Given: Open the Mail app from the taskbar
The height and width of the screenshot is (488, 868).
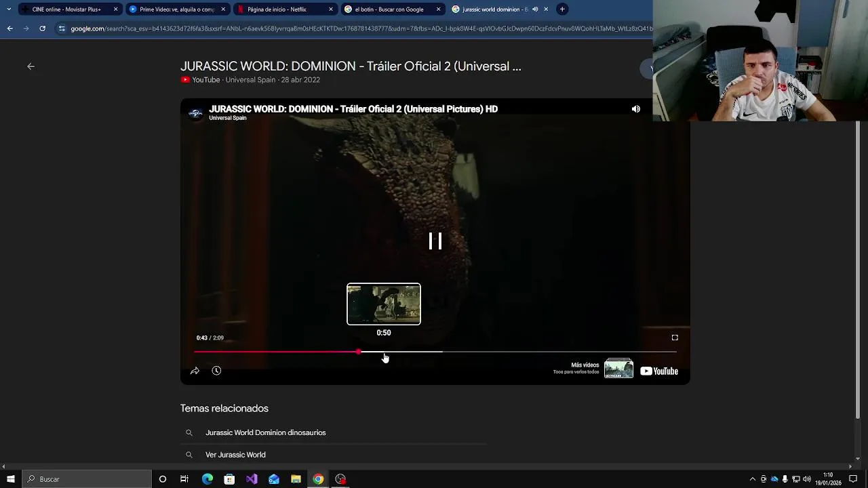Looking at the screenshot, I should 274,479.
